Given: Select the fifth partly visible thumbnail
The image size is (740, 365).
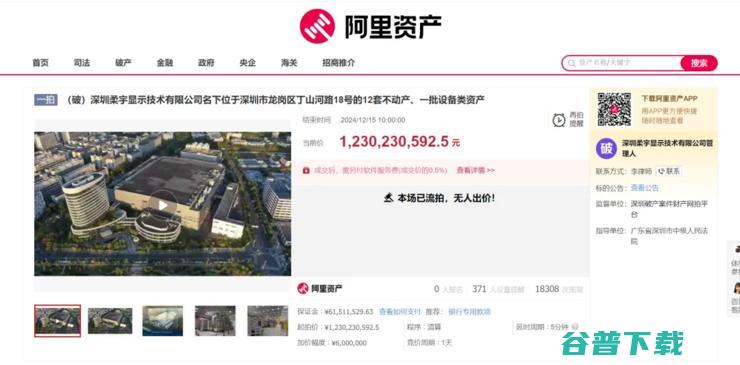Looking at the screenshot, I should coord(268,321).
